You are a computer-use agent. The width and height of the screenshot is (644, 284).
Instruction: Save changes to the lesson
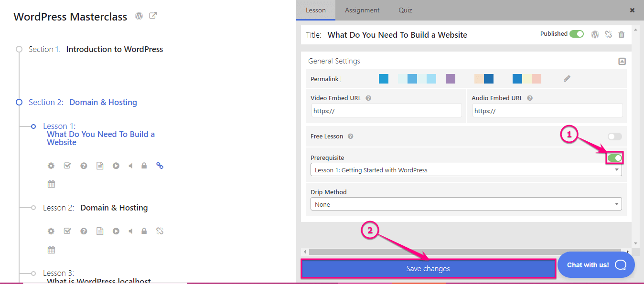click(x=428, y=269)
